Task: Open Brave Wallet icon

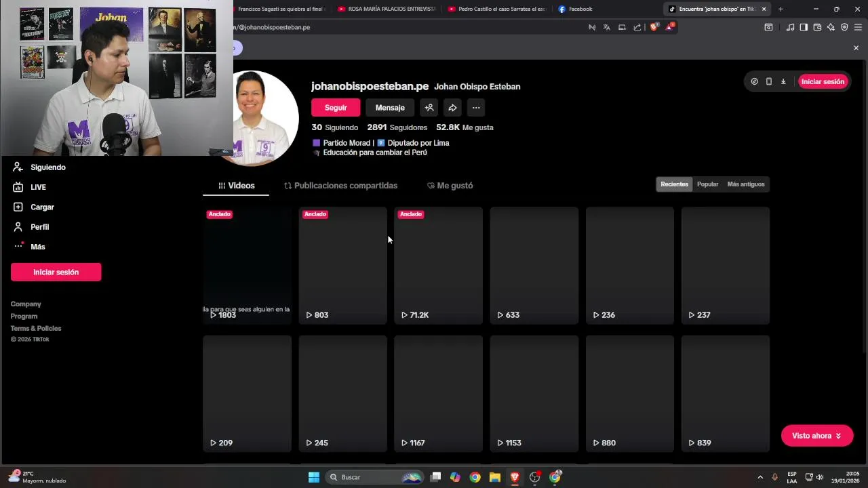Action: coord(817,27)
